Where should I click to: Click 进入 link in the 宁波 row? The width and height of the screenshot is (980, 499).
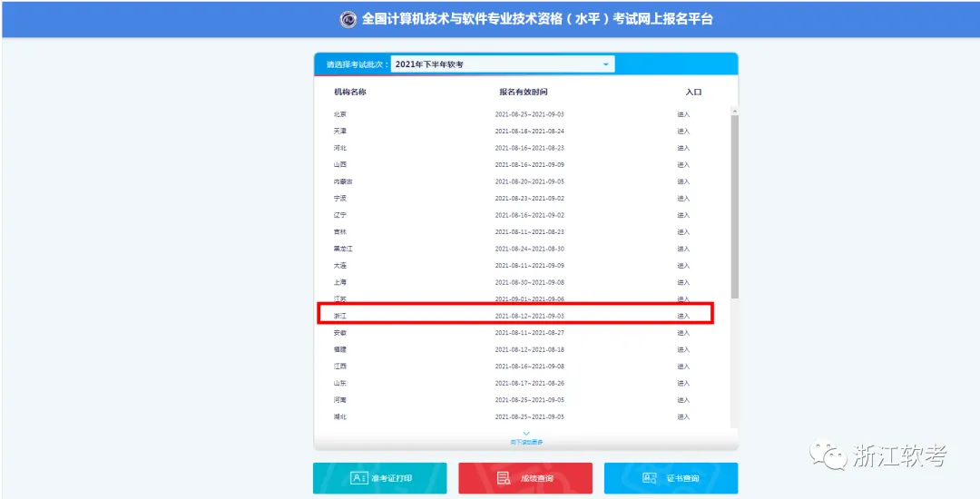point(683,199)
